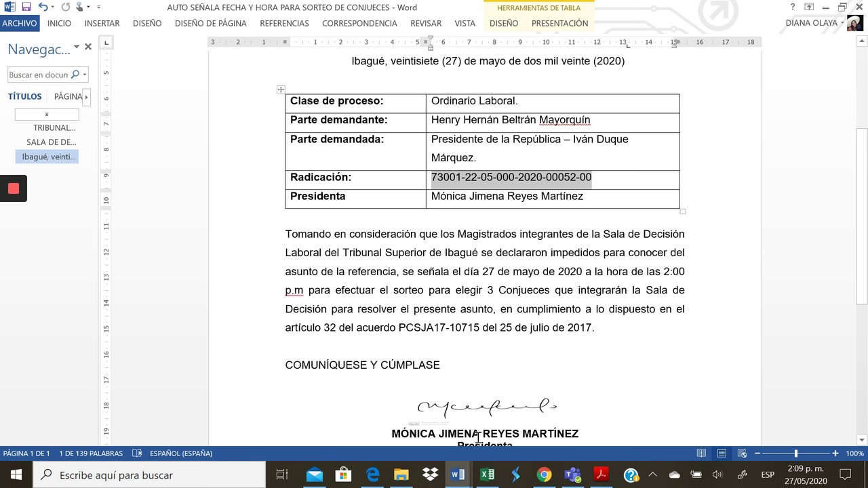Click the zoom out minus button
Image resolution: width=868 pixels, height=488 pixels.
point(757,453)
